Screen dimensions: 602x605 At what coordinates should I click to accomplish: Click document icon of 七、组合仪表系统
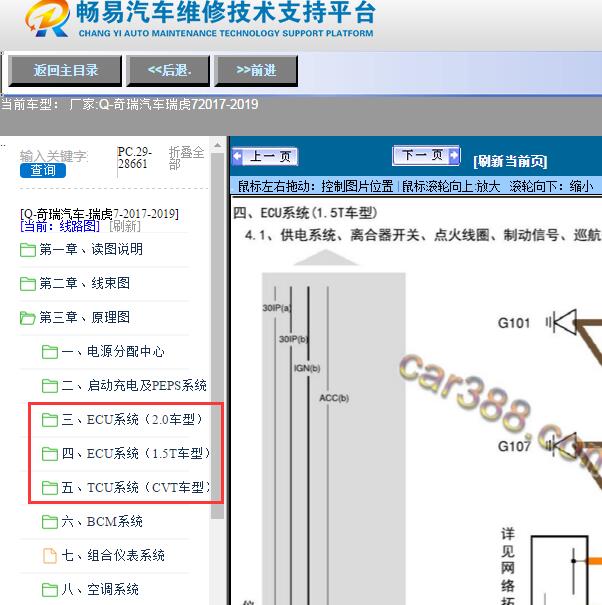coord(50,556)
